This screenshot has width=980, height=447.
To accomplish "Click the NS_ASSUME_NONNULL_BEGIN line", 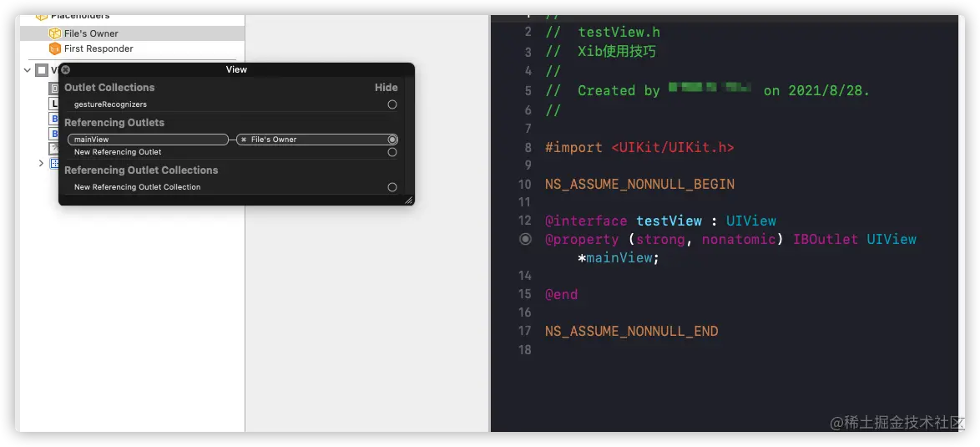I will [x=639, y=185].
